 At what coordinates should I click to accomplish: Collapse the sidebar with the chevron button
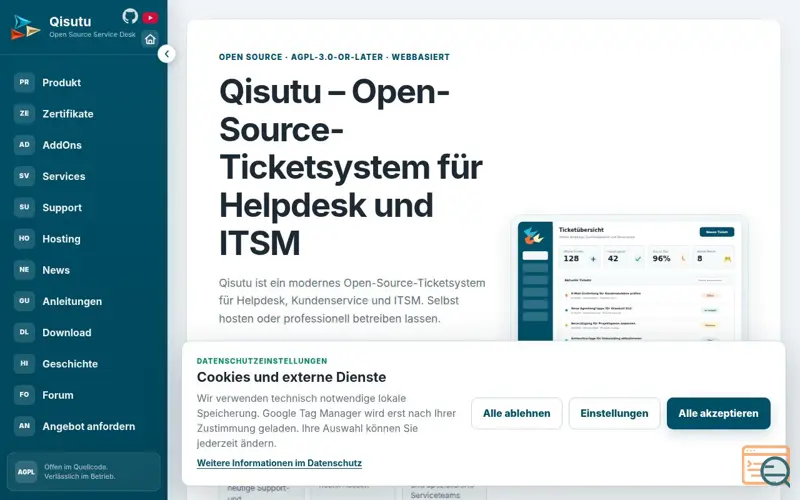[x=166, y=54]
